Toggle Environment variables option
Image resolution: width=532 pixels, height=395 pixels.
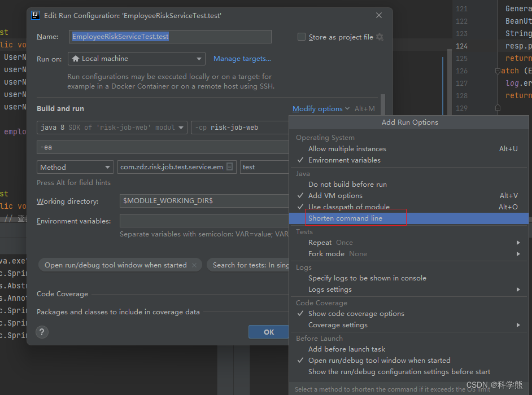click(408, 160)
